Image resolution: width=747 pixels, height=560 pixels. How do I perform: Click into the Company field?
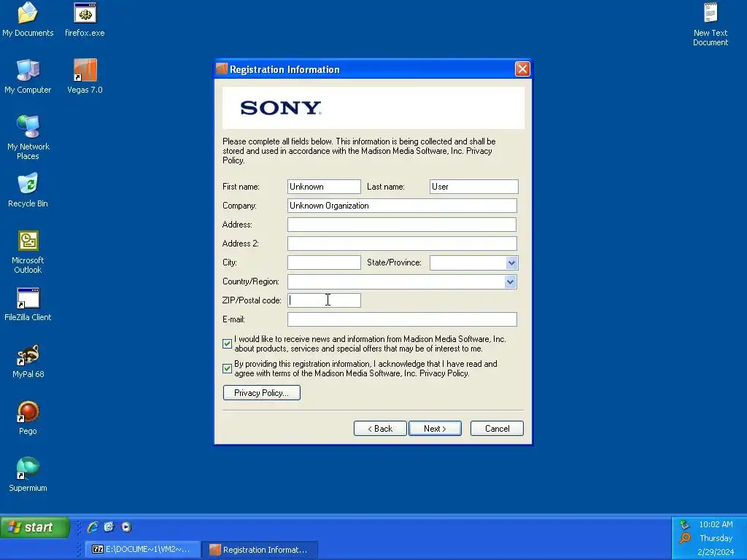402,206
